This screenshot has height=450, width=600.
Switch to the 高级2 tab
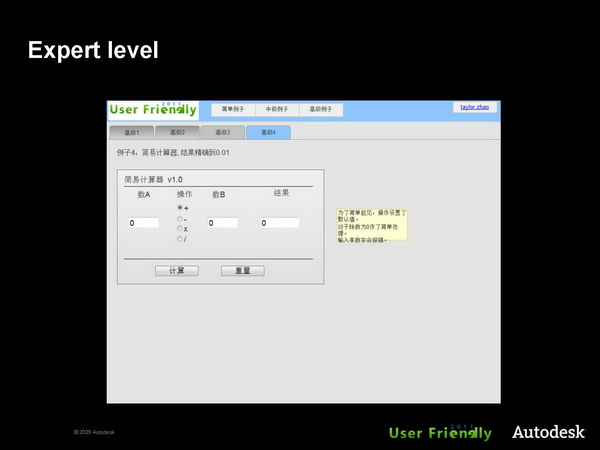(x=177, y=132)
